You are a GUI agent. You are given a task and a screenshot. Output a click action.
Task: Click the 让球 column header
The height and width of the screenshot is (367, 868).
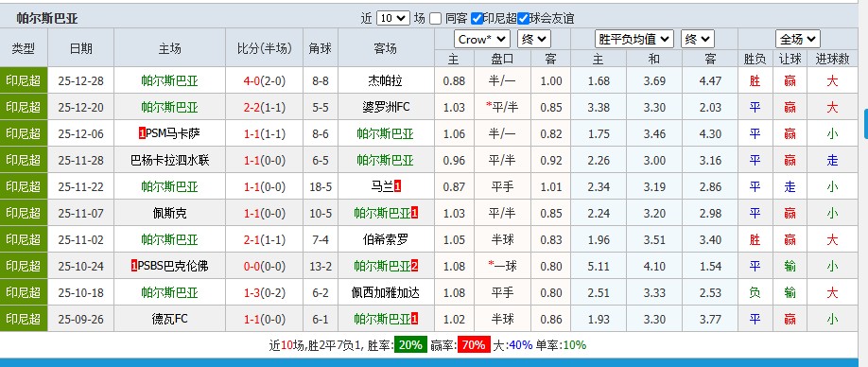(x=790, y=60)
